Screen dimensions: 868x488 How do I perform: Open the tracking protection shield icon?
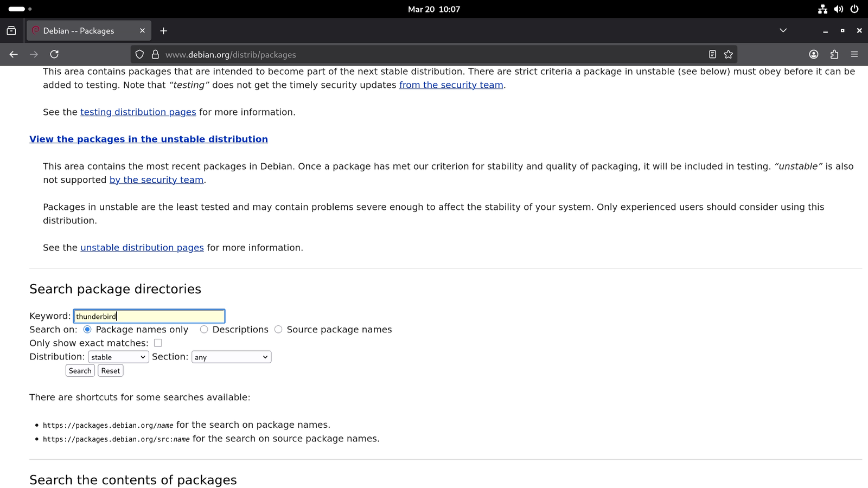tap(139, 54)
